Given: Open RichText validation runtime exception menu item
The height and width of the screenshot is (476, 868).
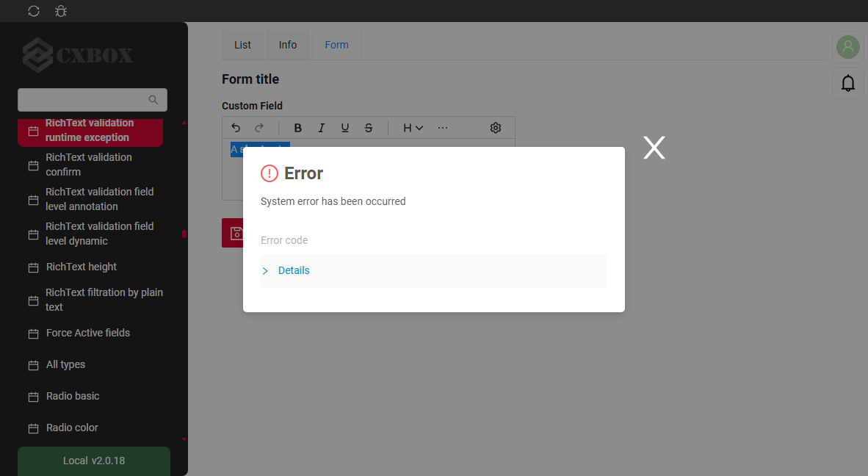Looking at the screenshot, I should coord(90,131).
